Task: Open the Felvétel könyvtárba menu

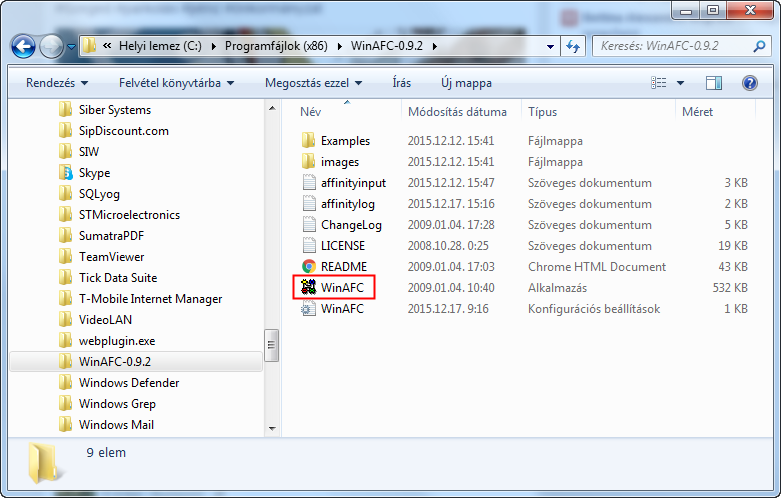Action: 176,83
